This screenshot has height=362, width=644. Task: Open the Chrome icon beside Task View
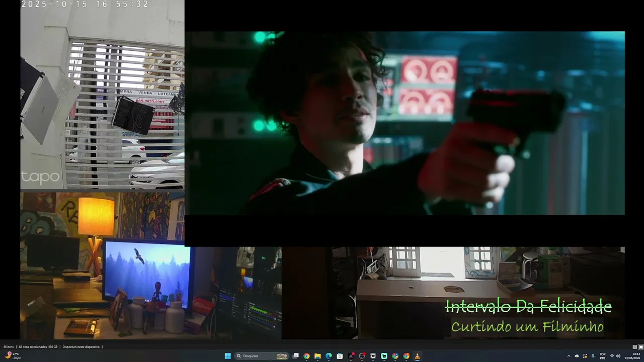coord(306,356)
